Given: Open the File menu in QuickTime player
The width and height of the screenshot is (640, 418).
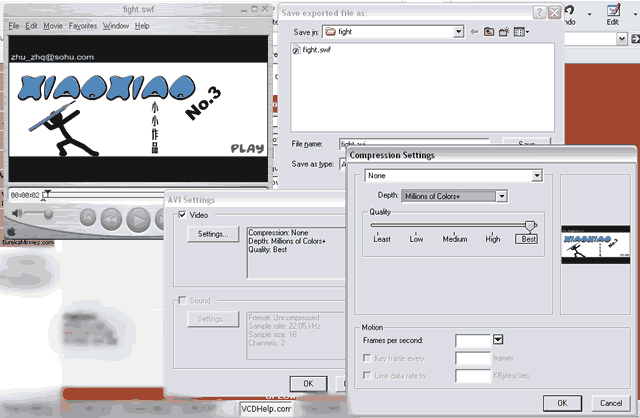Looking at the screenshot, I should pos(14,26).
